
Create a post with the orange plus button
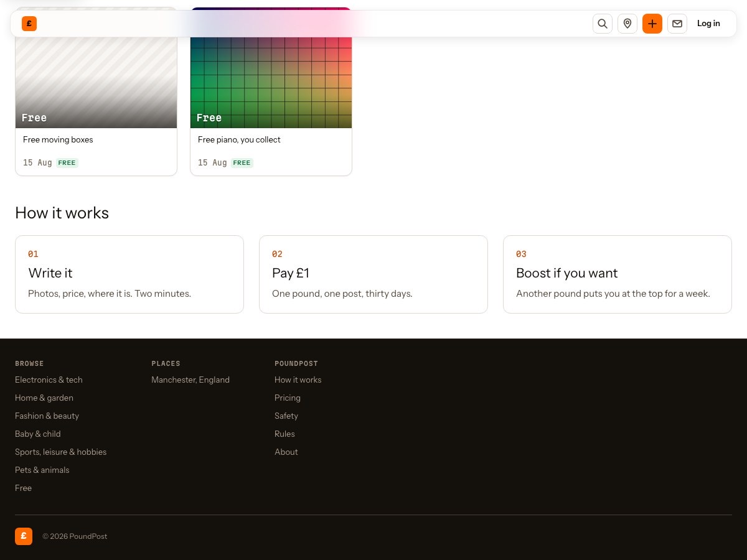pos(652,24)
